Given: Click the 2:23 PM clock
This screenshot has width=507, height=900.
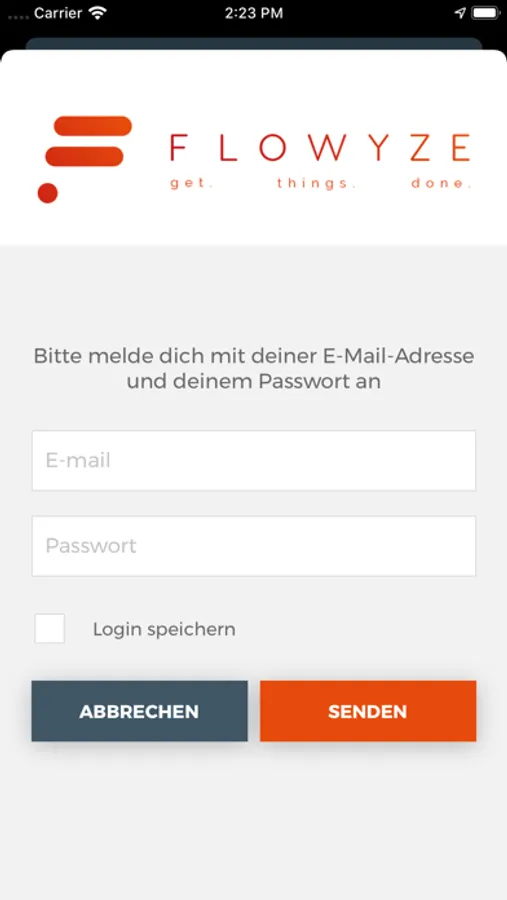Looking at the screenshot, I should [x=254, y=13].
